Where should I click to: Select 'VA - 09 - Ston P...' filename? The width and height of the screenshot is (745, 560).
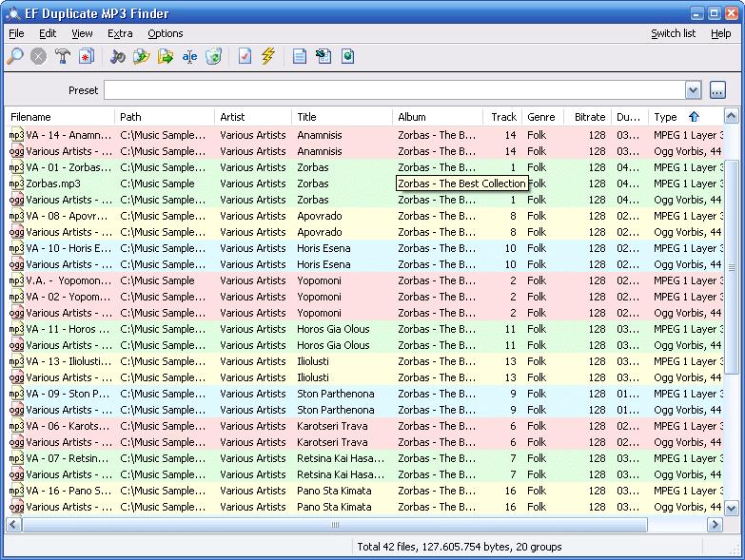pos(68,394)
